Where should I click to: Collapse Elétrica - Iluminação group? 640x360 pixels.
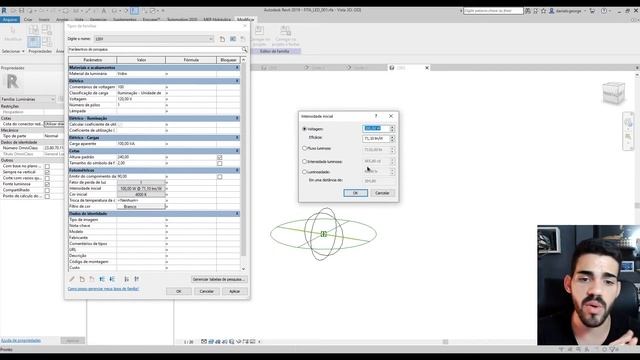click(x=237, y=118)
